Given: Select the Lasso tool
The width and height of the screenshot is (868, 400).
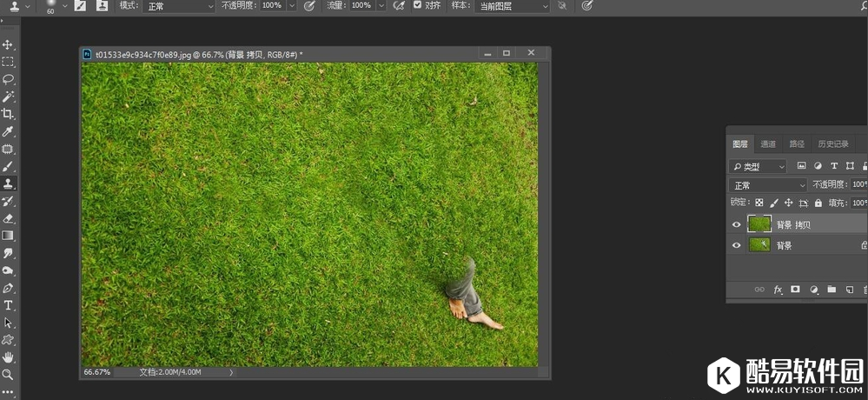Looking at the screenshot, I should click(8, 79).
